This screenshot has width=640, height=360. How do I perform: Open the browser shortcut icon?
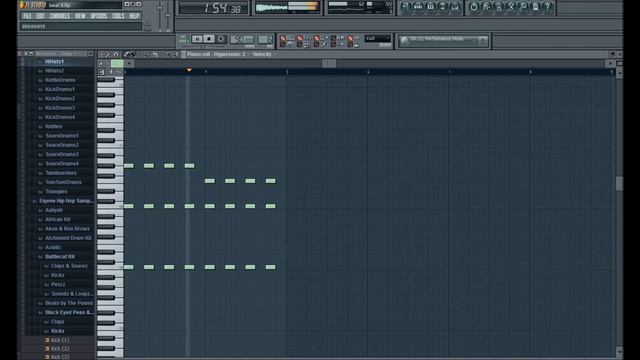pos(442,7)
